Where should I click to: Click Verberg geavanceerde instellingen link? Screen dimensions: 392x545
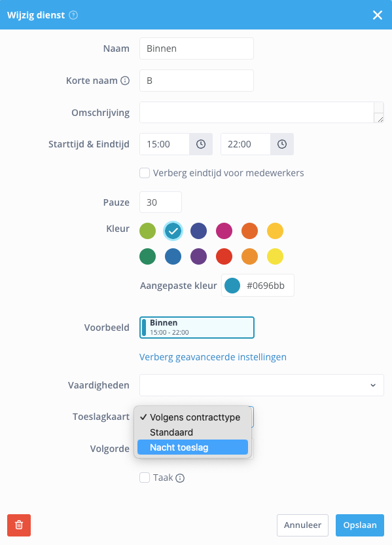click(213, 357)
